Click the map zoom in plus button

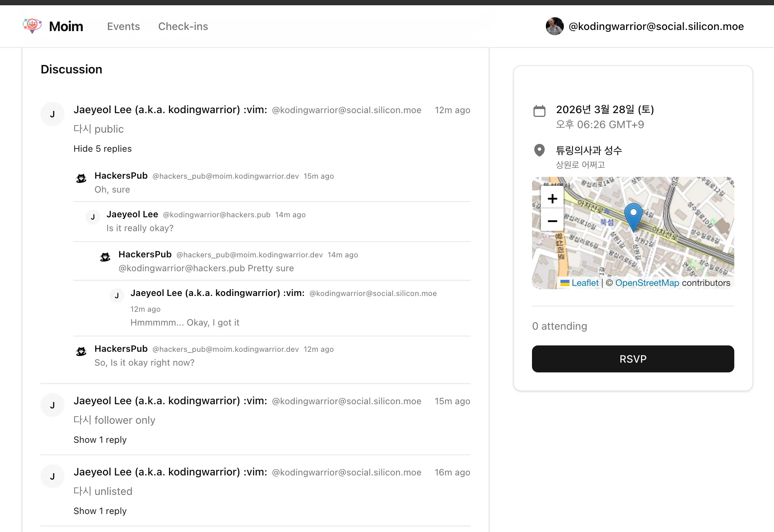552,199
